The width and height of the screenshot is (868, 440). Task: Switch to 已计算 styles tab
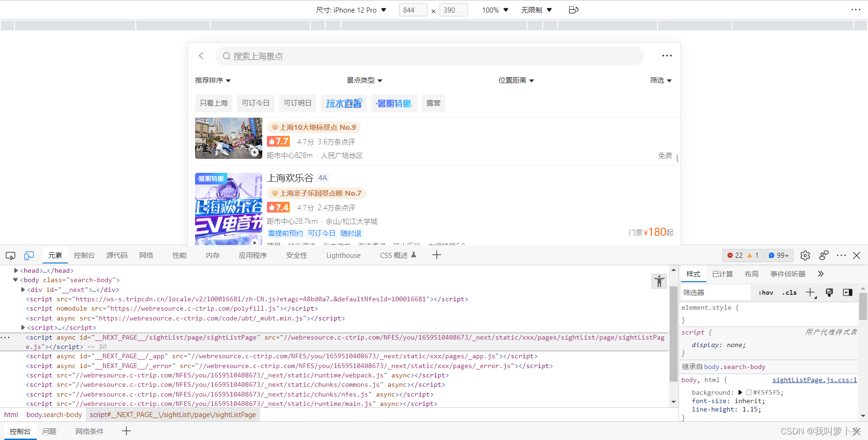722,274
